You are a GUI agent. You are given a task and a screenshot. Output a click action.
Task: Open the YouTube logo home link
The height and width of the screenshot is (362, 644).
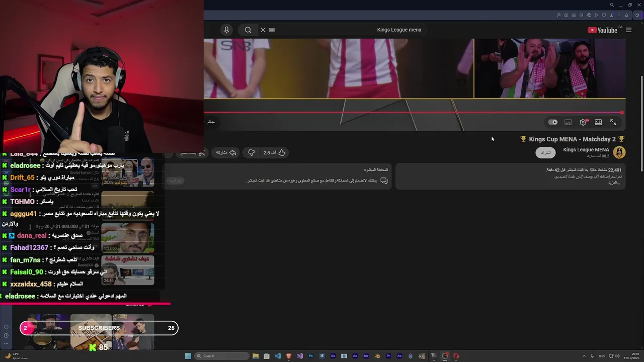[603, 30]
